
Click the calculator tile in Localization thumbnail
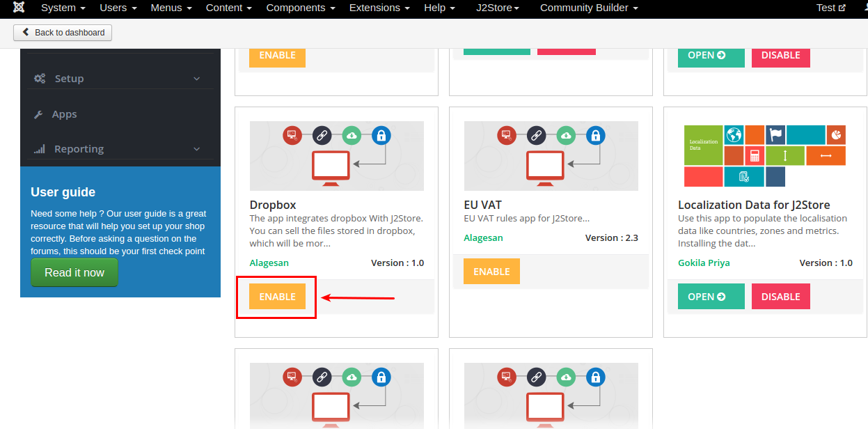(754, 155)
